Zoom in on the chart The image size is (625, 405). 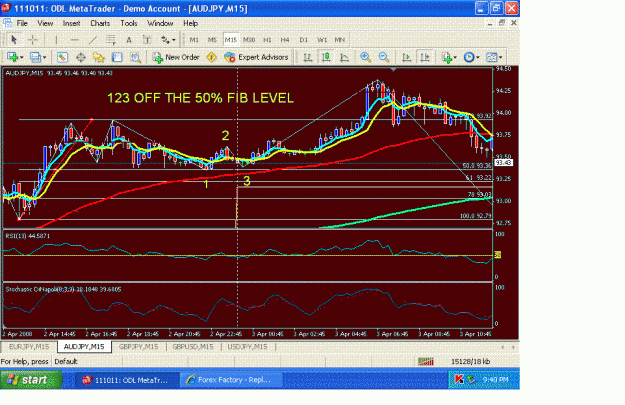(365, 57)
